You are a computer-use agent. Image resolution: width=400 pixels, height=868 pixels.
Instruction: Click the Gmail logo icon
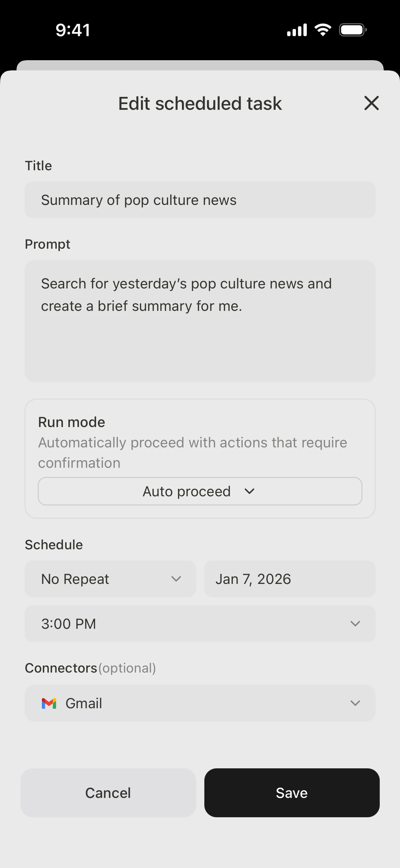[49, 703]
